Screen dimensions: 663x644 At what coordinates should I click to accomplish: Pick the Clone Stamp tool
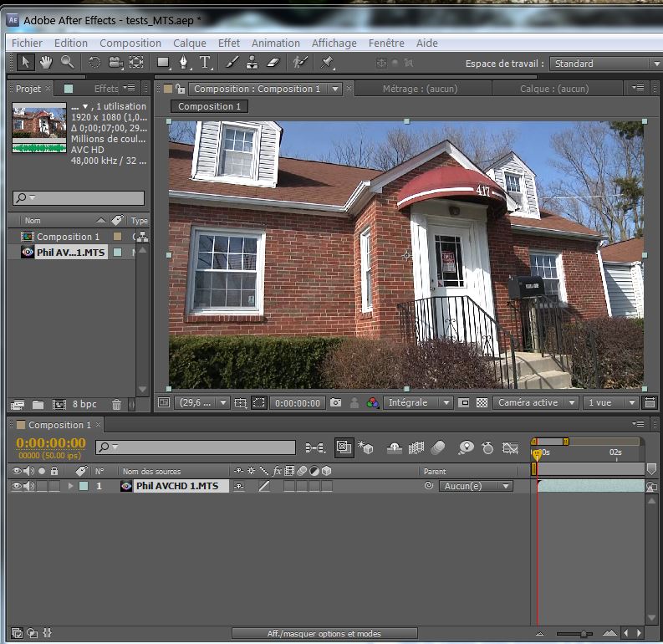pos(252,62)
